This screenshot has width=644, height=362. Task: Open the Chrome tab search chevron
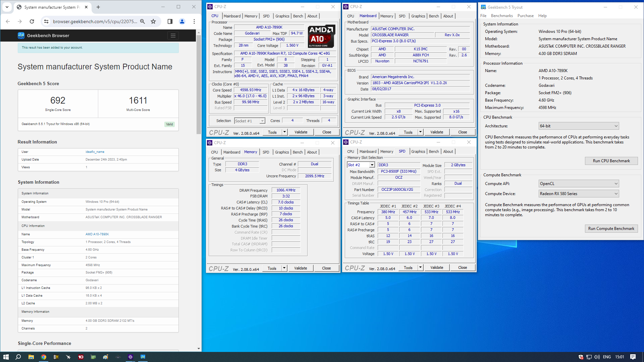[7, 7]
